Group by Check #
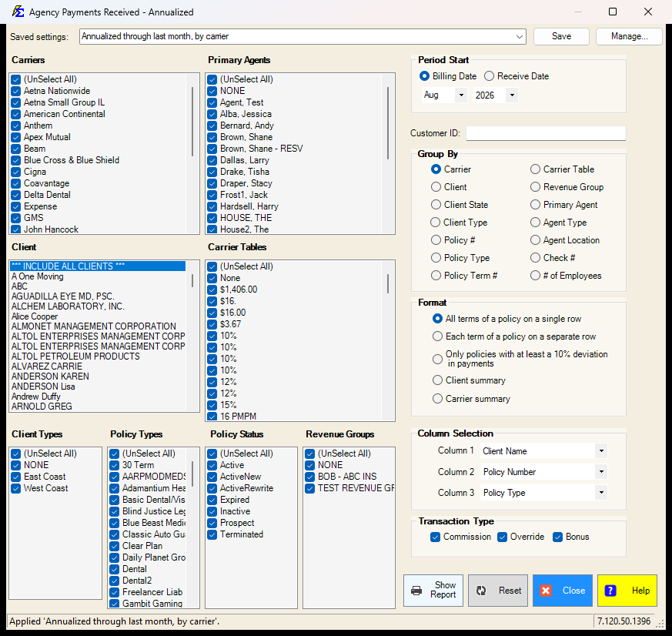The height and width of the screenshot is (636, 672). click(x=535, y=258)
